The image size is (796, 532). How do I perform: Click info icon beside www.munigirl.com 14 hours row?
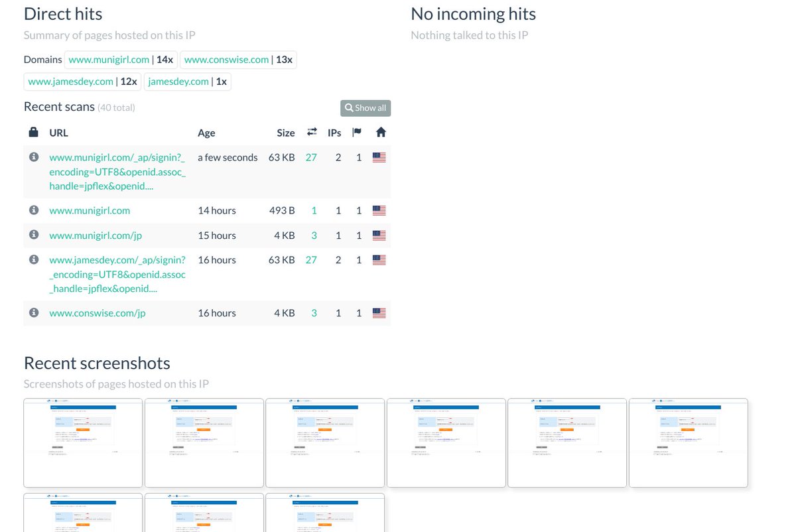click(x=34, y=210)
